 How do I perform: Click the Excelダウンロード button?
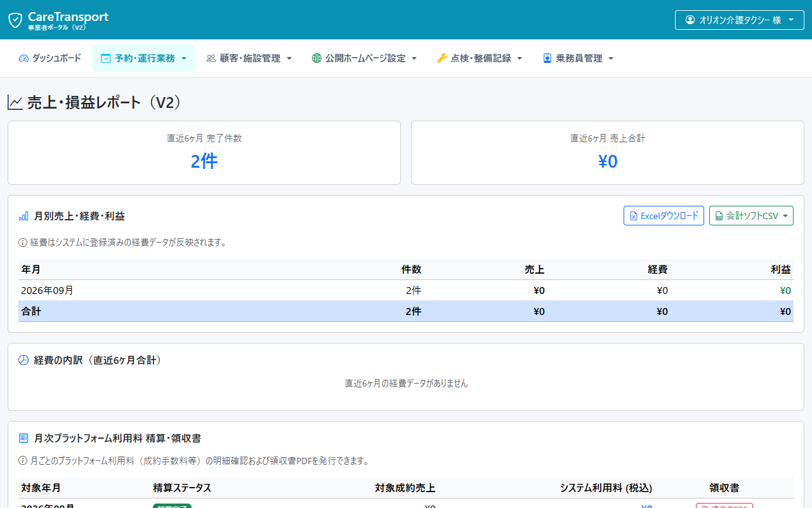click(x=664, y=216)
